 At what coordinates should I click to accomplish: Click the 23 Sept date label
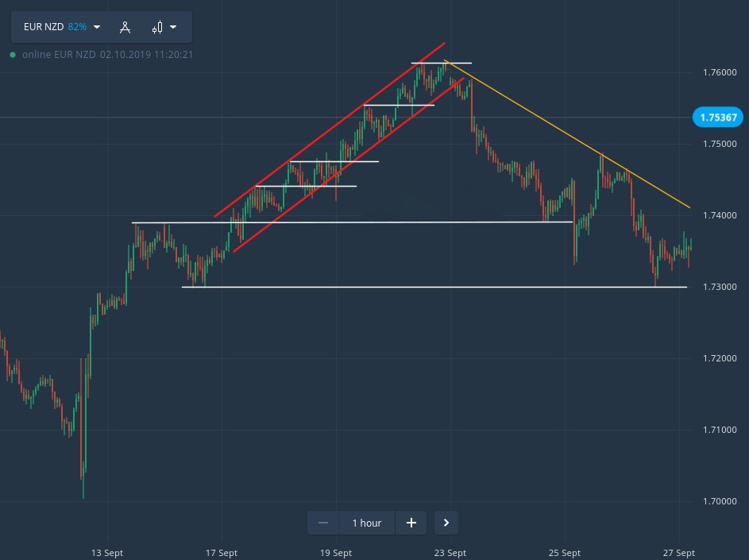point(450,553)
